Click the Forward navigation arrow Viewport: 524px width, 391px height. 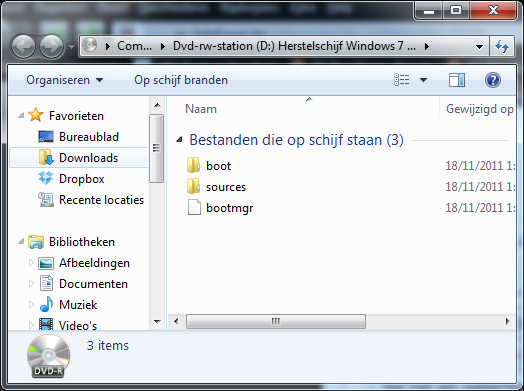[x=51, y=46]
